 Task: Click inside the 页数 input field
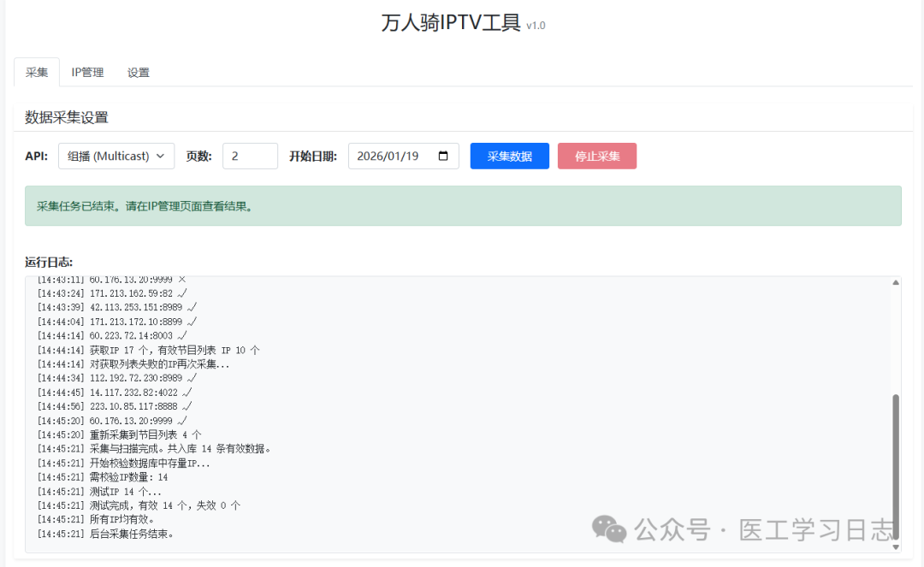[249, 156]
